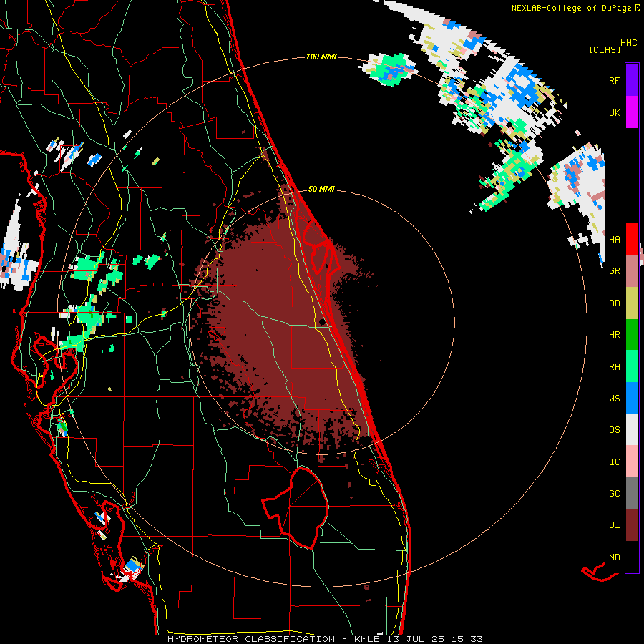Click the "KMLB" radar site identifier
Screen dimensions: 644x644
tap(368, 639)
